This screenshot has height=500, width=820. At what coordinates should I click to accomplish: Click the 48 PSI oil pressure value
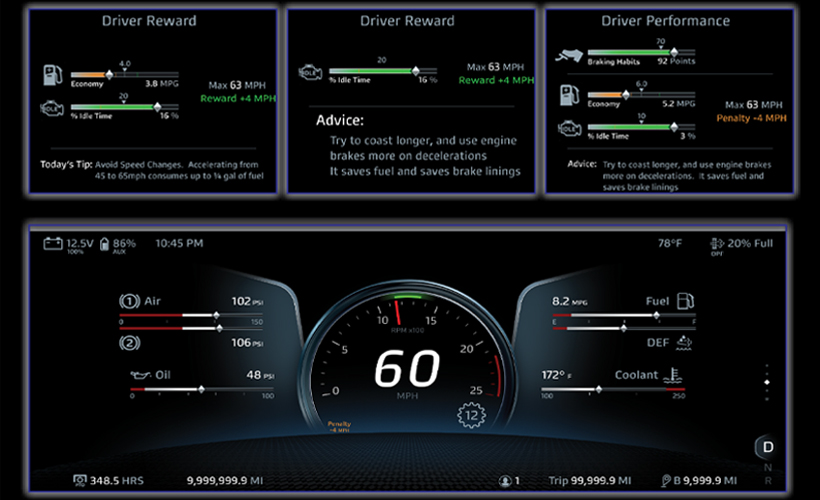pyautogui.click(x=260, y=375)
